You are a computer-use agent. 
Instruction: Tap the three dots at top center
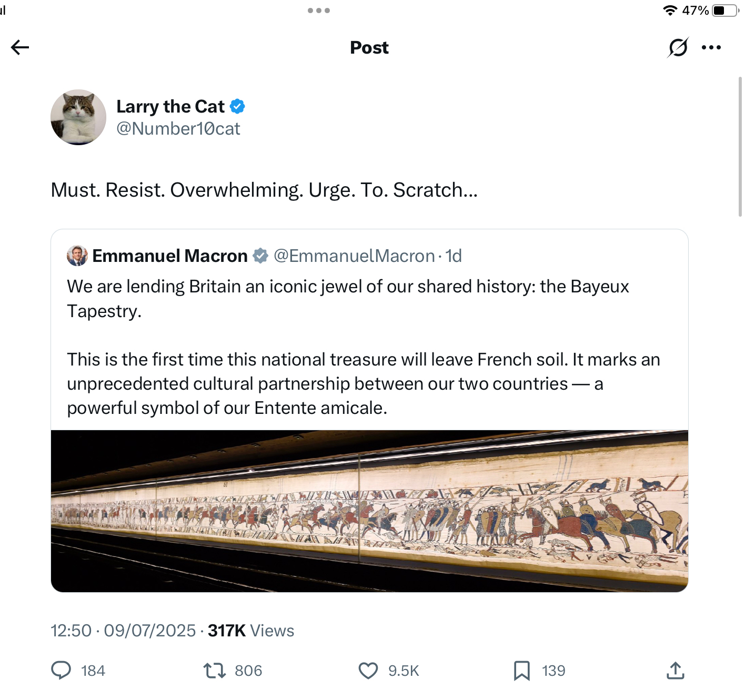point(319,11)
